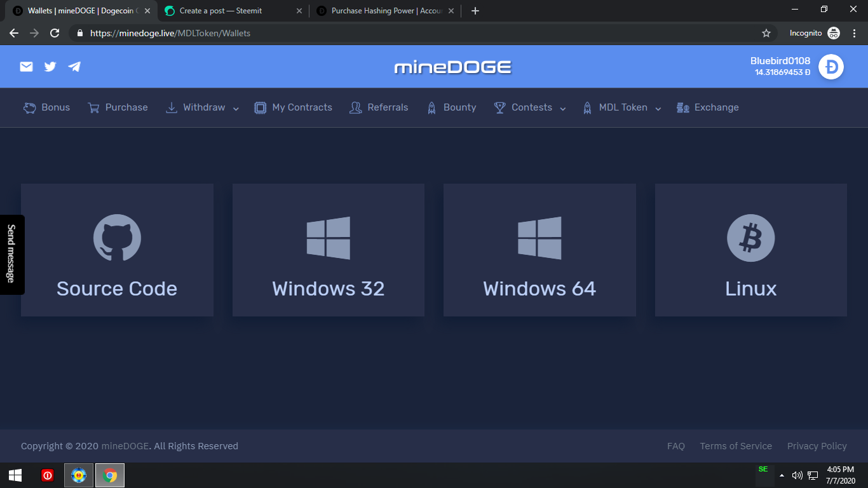Click the Bitcoin icon on the Linux card

751,238
